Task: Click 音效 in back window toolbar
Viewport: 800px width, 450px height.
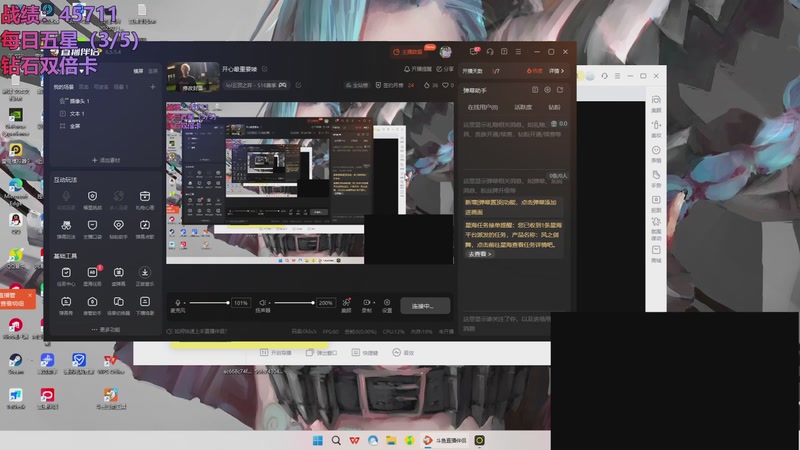Action: pyautogui.click(x=403, y=353)
